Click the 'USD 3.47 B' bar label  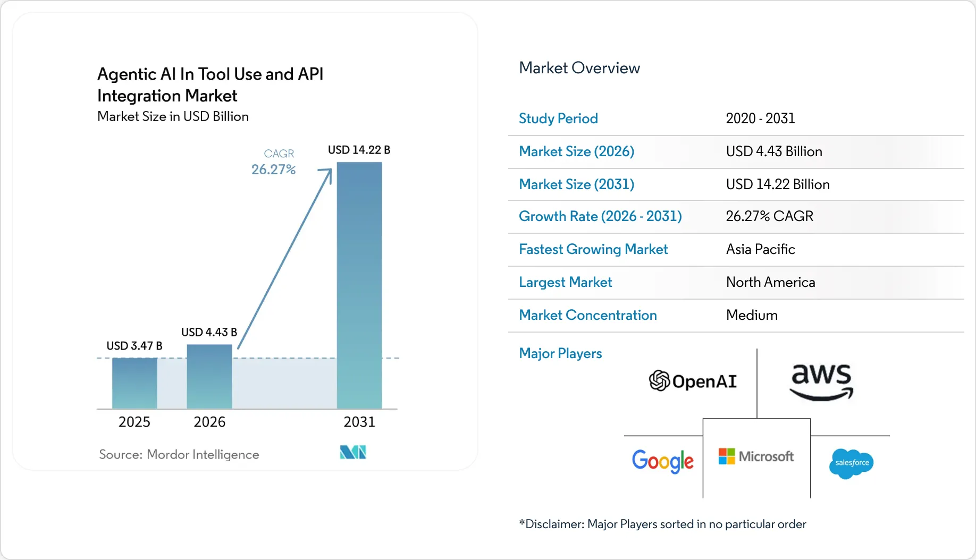tap(134, 346)
